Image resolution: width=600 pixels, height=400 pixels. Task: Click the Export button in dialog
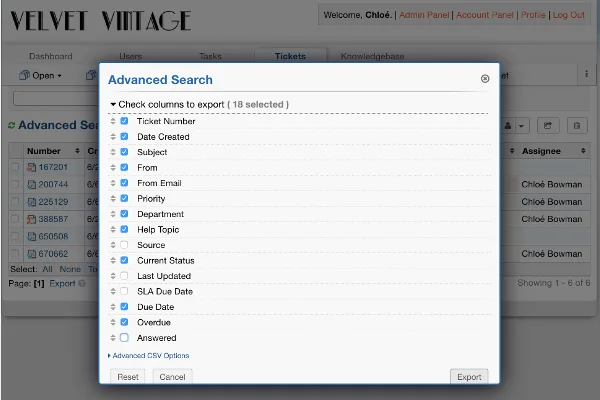click(x=469, y=377)
